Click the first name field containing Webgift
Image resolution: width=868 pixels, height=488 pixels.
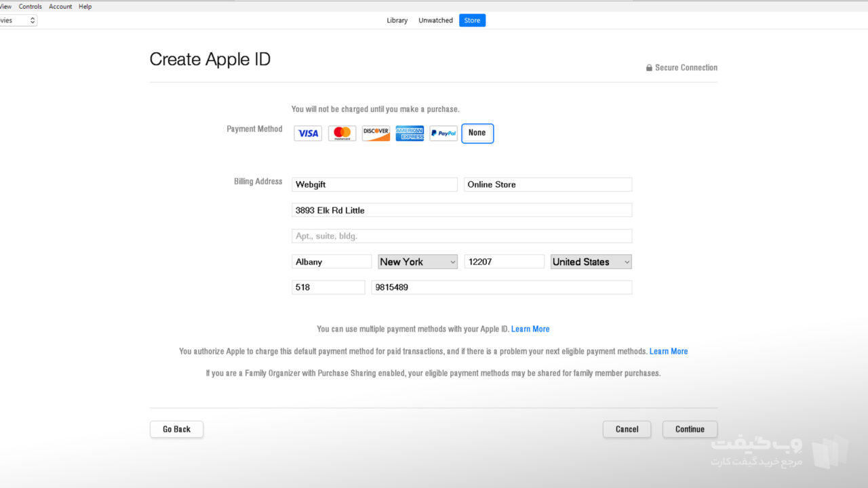374,184
